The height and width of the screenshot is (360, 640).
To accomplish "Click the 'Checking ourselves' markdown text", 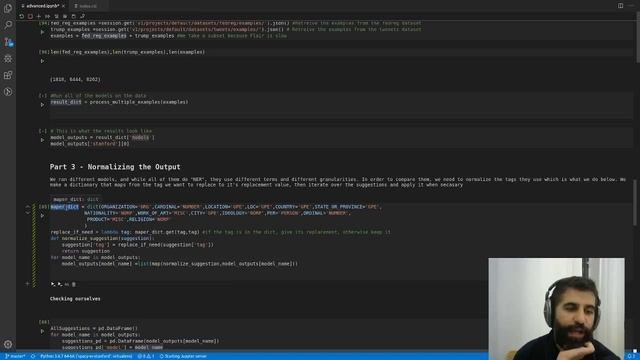I will click(x=75, y=299).
